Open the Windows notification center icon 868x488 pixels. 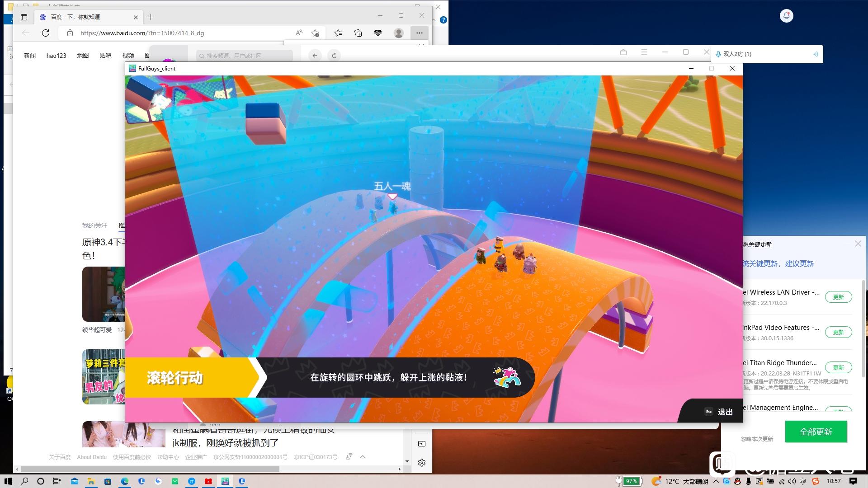853,481
